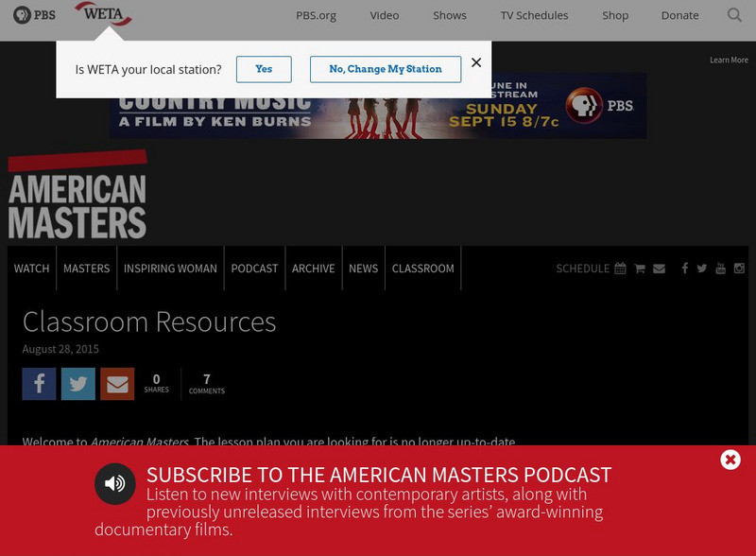Go to the Masters tab
Screen dimensions: 756x556
point(87,269)
